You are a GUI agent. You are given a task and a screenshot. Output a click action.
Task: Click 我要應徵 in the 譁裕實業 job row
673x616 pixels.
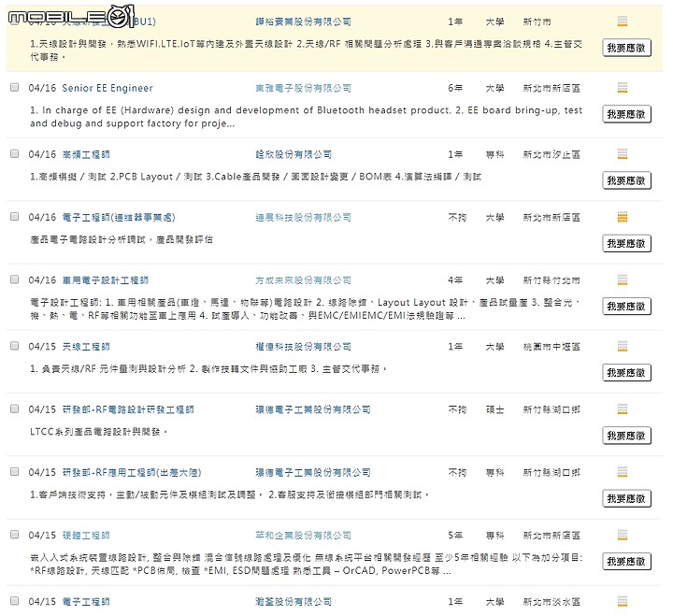point(626,48)
